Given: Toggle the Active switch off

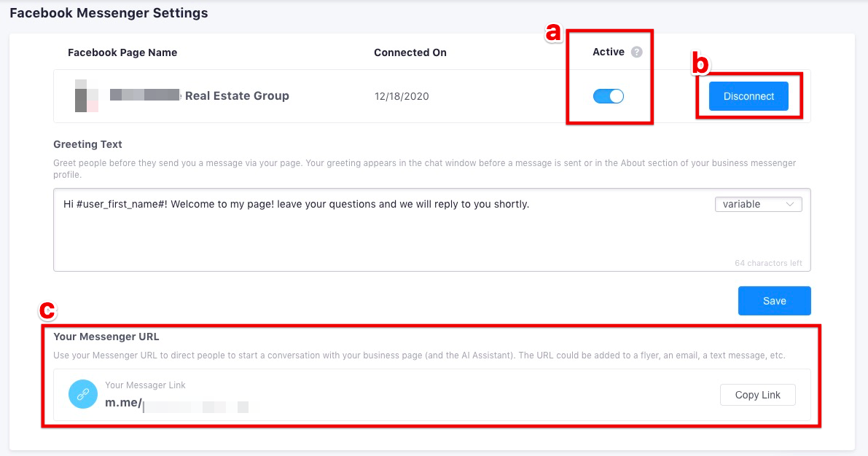Looking at the screenshot, I should [x=609, y=96].
